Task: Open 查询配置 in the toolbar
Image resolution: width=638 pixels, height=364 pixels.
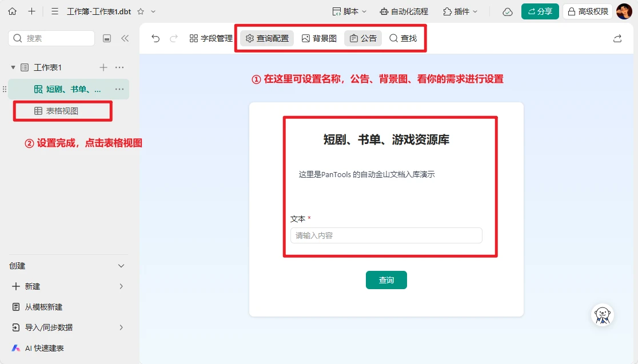Action: pyautogui.click(x=267, y=38)
